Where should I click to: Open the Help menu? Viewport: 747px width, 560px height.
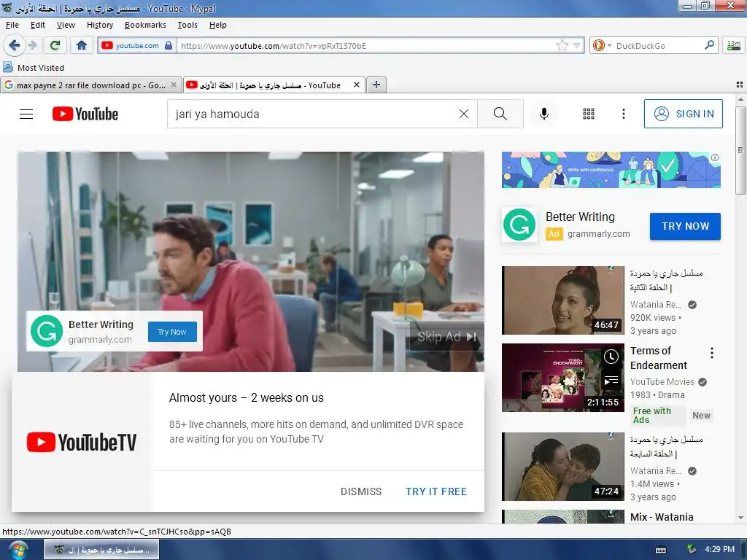217,25
